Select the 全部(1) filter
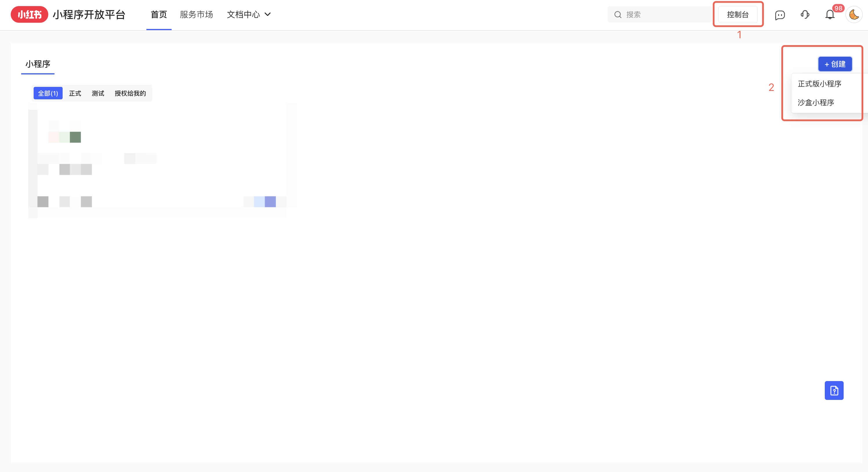 point(48,93)
